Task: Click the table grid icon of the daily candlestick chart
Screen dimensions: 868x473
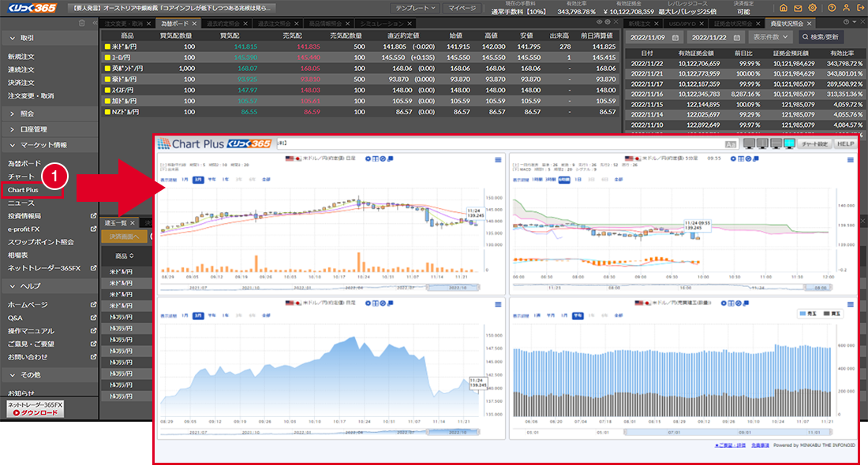Action: pyautogui.click(x=376, y=158)
